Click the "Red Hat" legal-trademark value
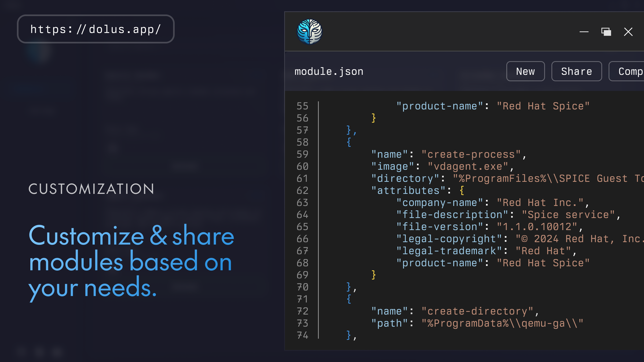This screenshot has height=362, width=644. click(x=543, y=251)
